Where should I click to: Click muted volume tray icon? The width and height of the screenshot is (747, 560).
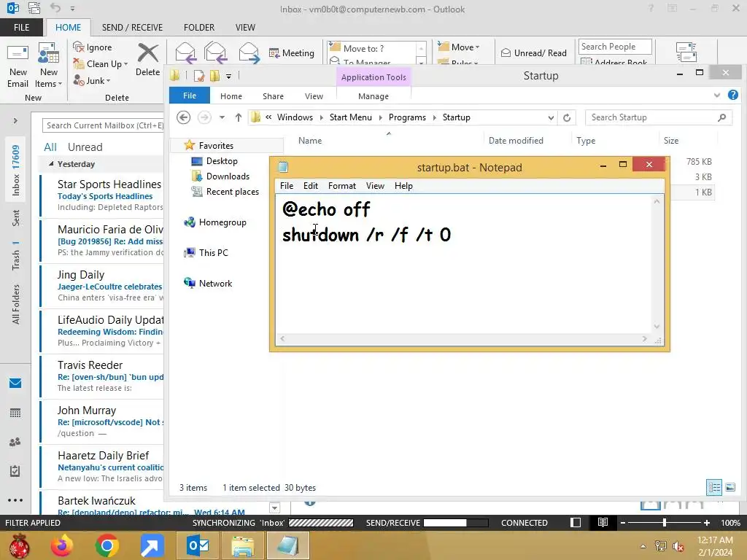(x=678, y=546)
